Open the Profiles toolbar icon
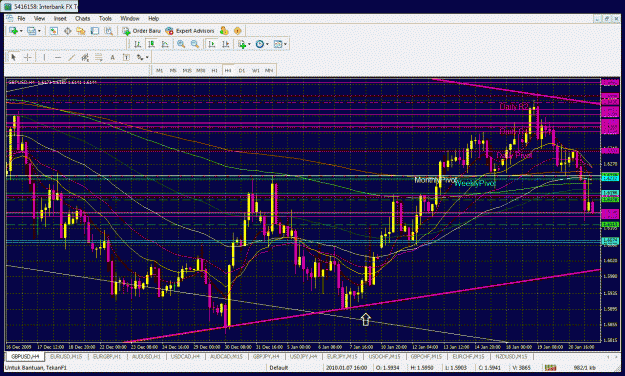The image size is (625, 376). click(x=31, y=31)
